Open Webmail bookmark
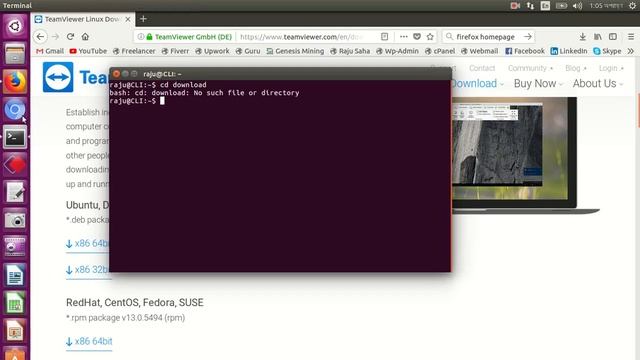This screenshot has width=640, height=360. [x=479, y=51]
